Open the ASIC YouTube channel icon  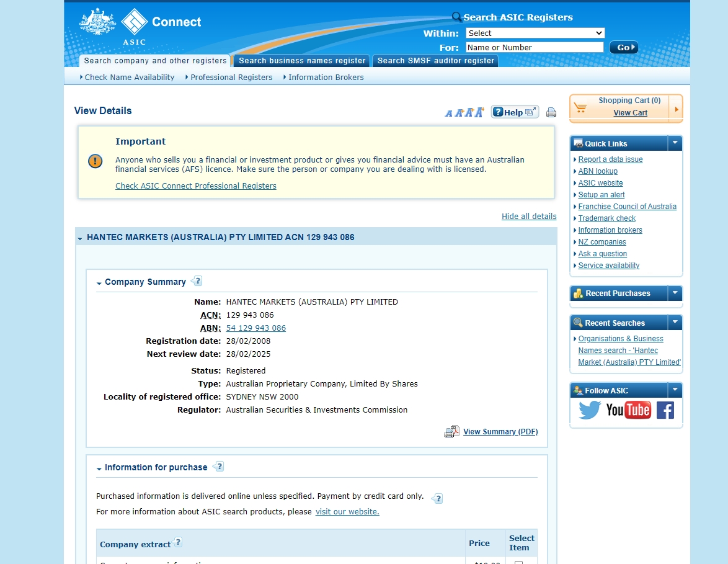click(628, 410)
